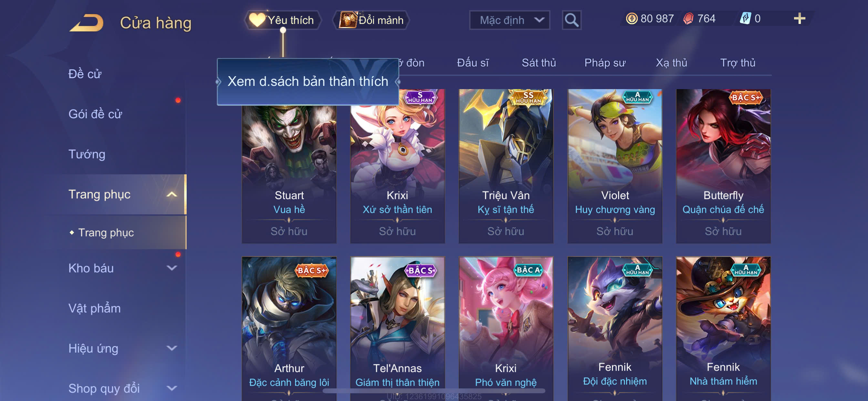Image resolution: width=868 pixels, height=401 pixels.
Task: Select Butterfly Quận chúa đế chế skin
Action: point(723,166)
